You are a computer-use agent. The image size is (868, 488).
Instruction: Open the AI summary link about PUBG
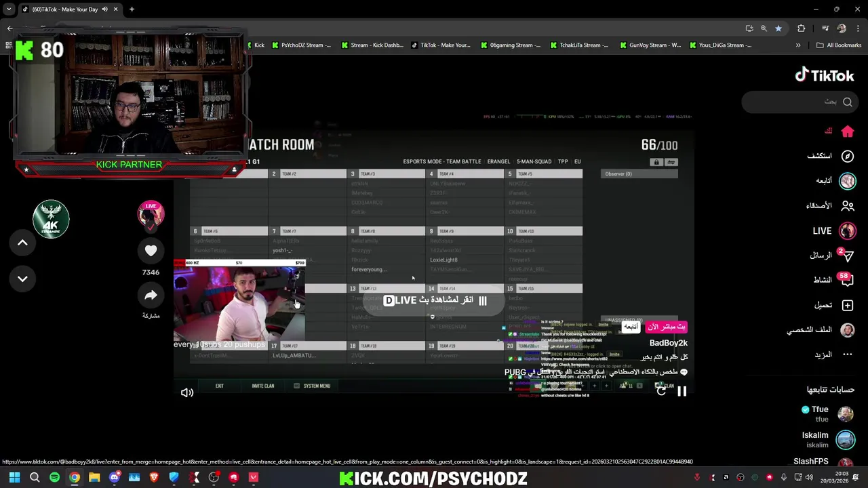(x=595, y=372)
